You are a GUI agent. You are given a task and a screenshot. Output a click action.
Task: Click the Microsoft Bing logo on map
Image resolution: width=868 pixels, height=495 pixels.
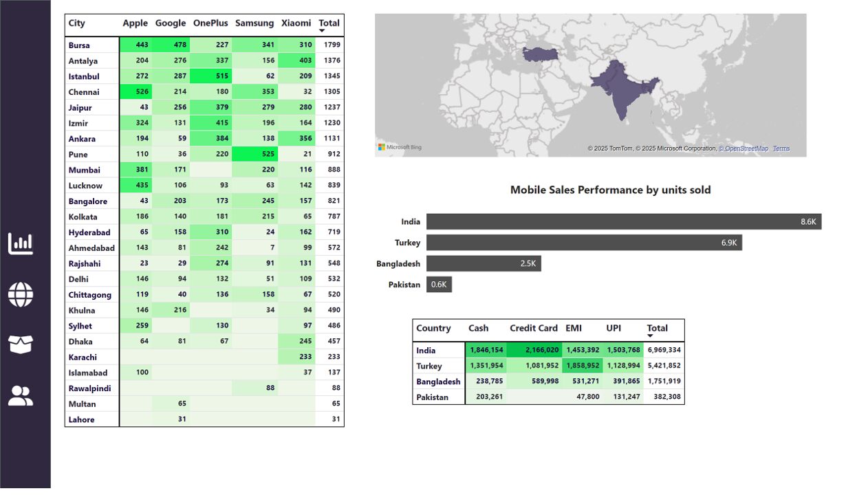400,147
